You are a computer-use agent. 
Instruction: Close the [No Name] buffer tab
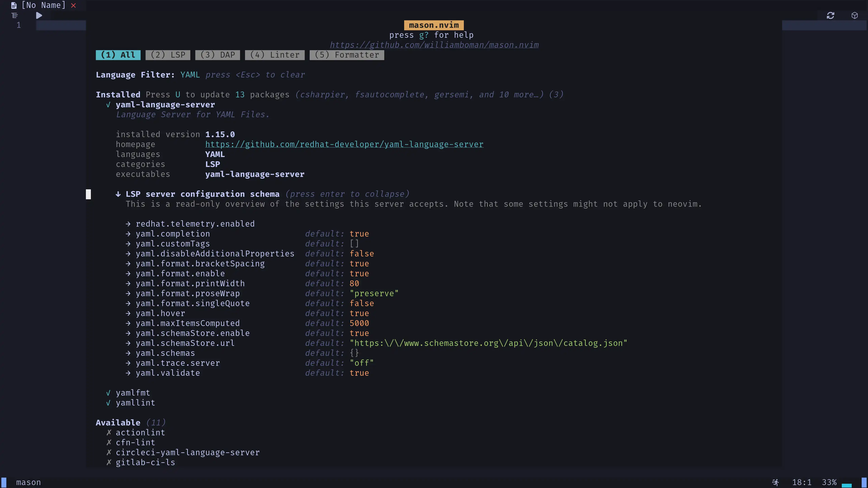point(73,5)
